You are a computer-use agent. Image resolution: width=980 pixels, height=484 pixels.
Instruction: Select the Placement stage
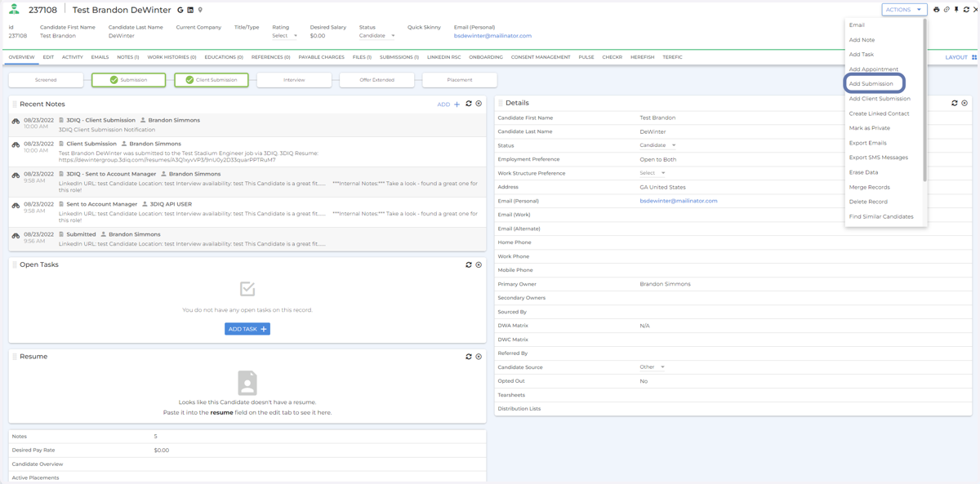click(x=460, y=80)
